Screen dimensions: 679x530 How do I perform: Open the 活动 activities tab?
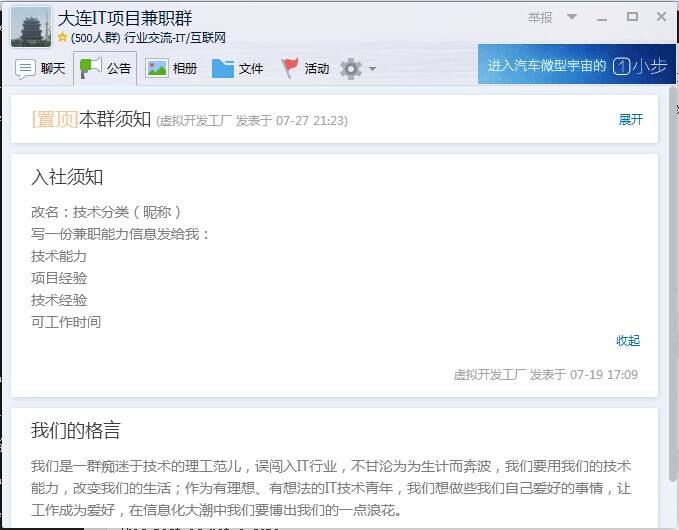click(305, 68)
